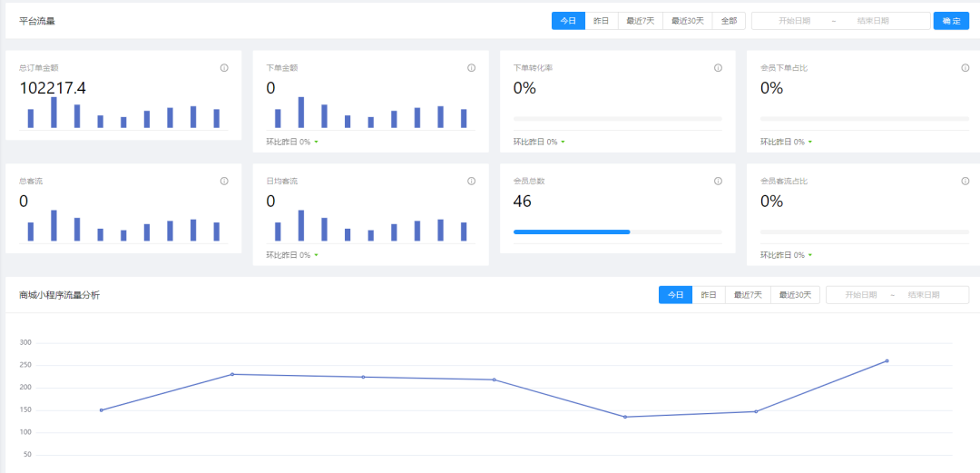This screenshot has width=980, height=473.
Task: Click the last line chart point near 260
Action: pyautogui.click(x=887, y=360)
